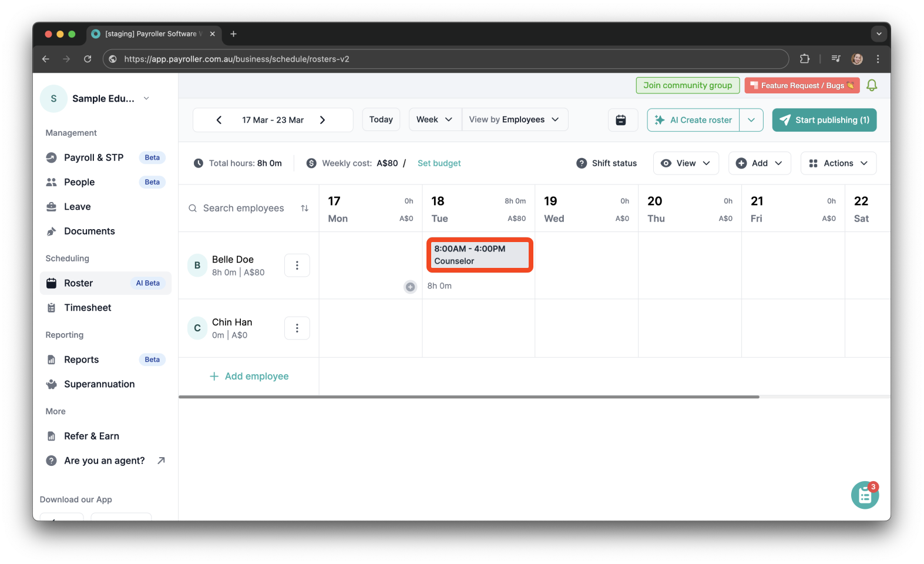924x564 pixels.
Task: Click the Today button
Action: (x=381, y=120)
